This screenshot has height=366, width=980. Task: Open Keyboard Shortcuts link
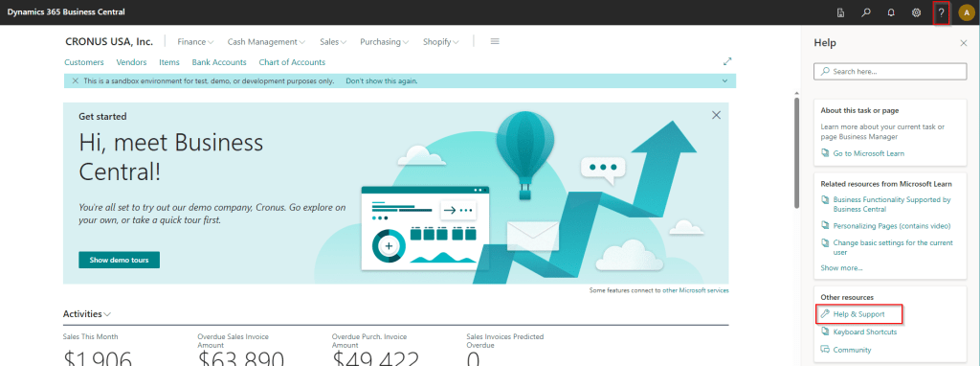coord(864,332)
